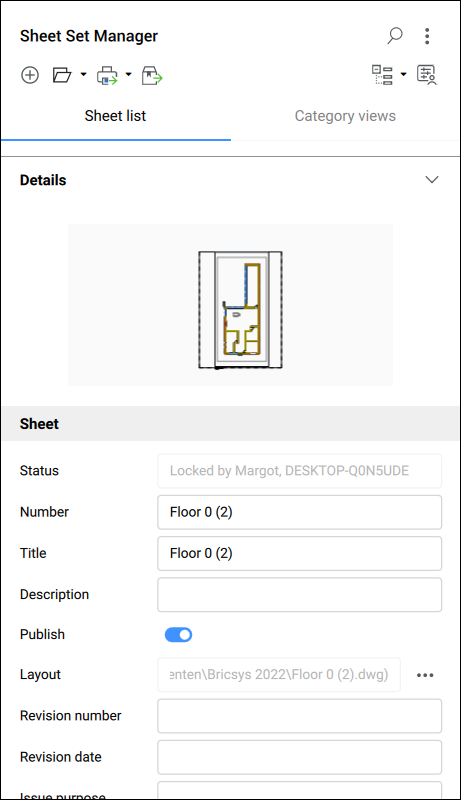This screenshot has width=461, height=800.
Task: Click the open sheet set folder icon
Action: pyautogui.click(x=62, y=75)
